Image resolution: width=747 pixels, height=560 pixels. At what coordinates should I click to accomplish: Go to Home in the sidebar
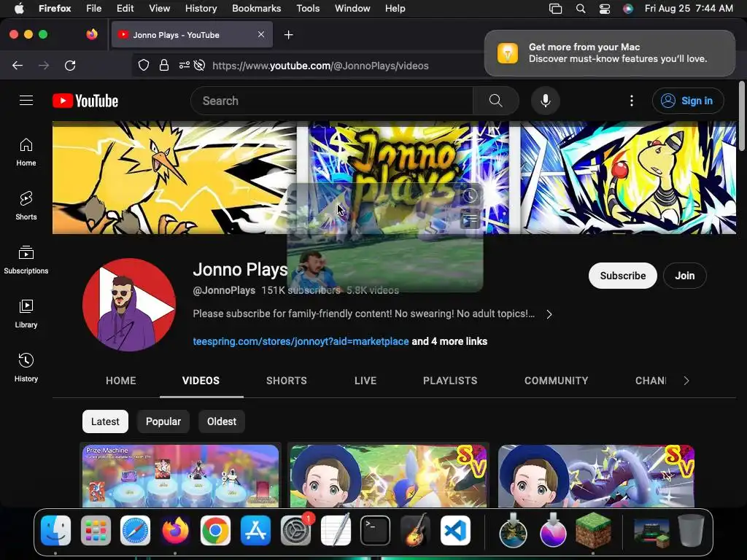pyautogui.click(x=26, y=152)
